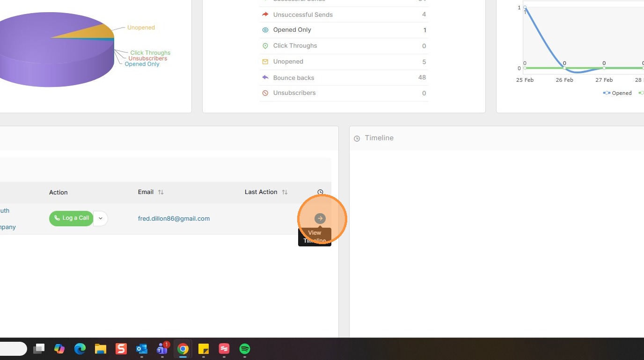Open Outlook from the taskbar
Image resolution: width=644 pixels, height=360 pixels.
pos(142,349)
